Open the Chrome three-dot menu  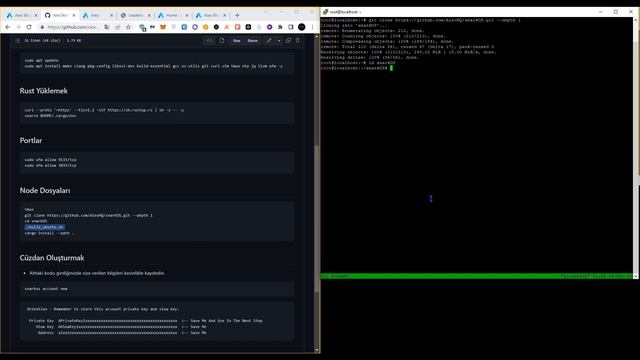tap(313, 27)
